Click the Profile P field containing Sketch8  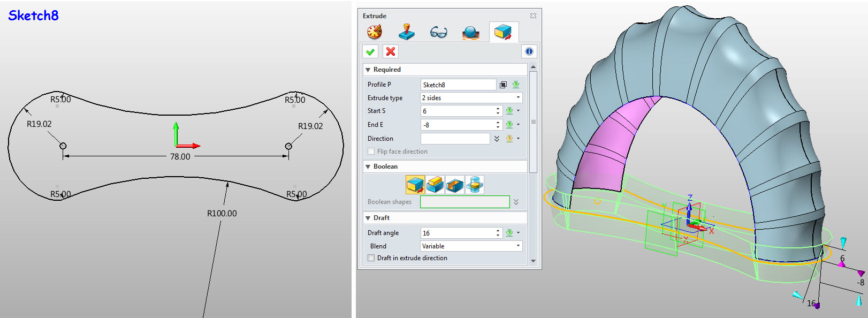pyautogui.click(x=458, y=85)
